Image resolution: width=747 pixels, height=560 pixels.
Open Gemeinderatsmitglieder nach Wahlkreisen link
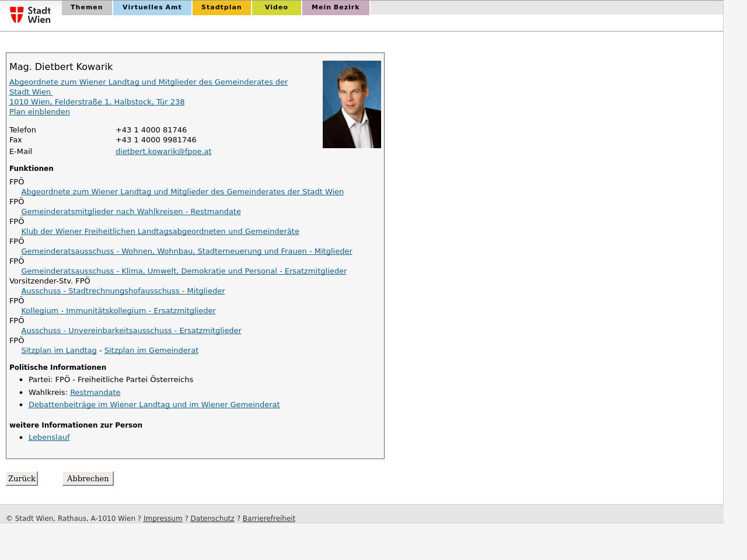(x=131, y=212)
